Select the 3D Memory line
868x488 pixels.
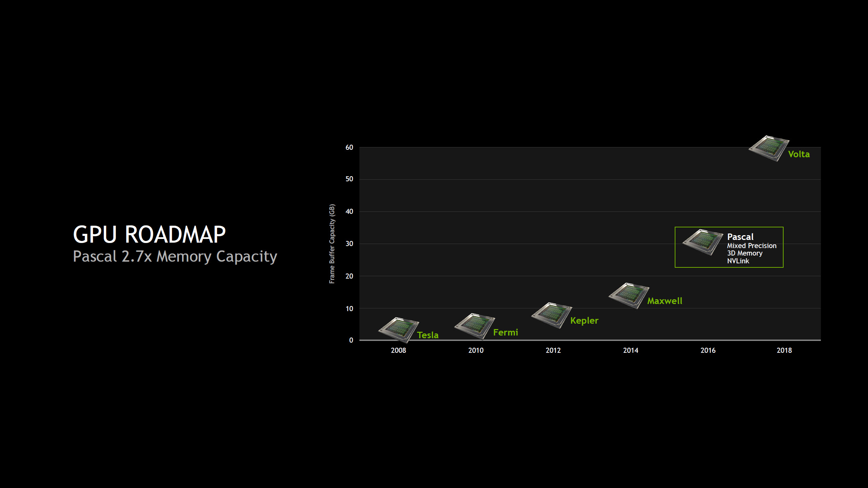(745, 253)
